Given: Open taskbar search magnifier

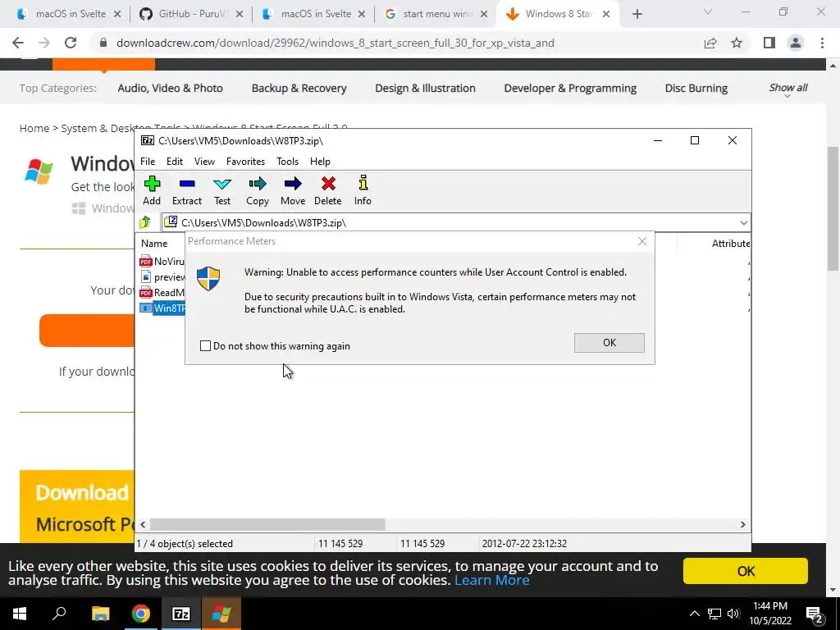Looking at the screenshot, I should (59, 614).
